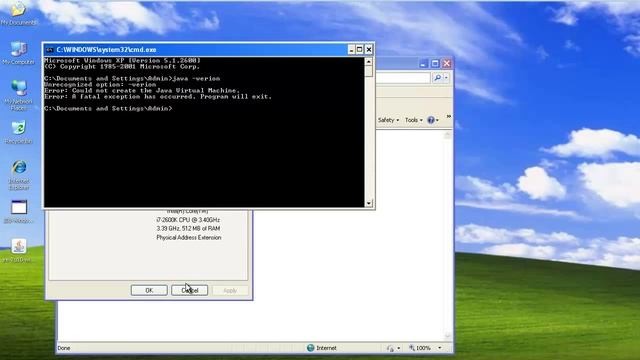Click 'Unrecognized option: -verion' error line
The image size is (640, 360).
click(x=100, y=84)
